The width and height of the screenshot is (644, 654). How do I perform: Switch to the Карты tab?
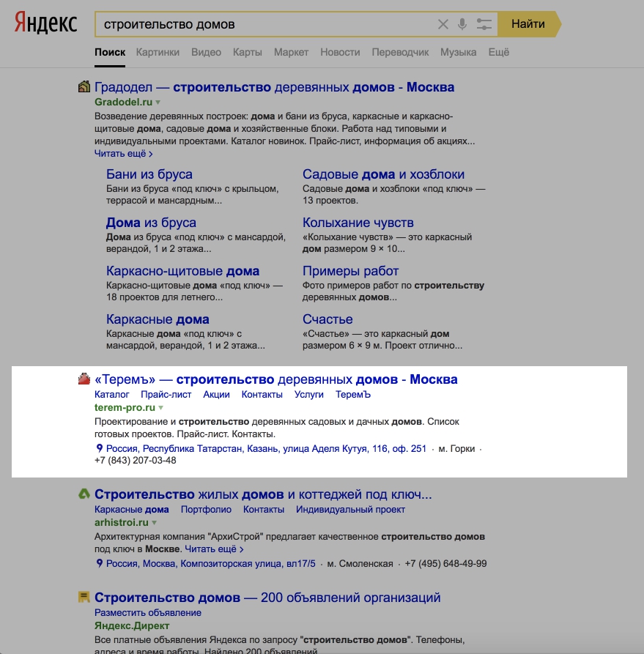[x=248, y=52]
